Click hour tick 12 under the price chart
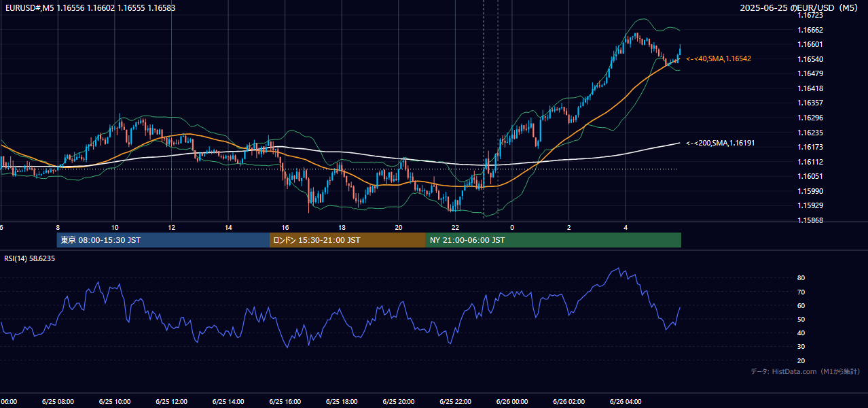Screen dimensions: 868x408 (x=171, y=228)
